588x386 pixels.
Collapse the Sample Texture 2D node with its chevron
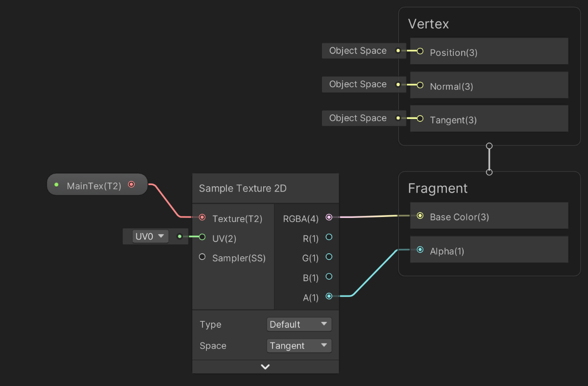[265, 366]
